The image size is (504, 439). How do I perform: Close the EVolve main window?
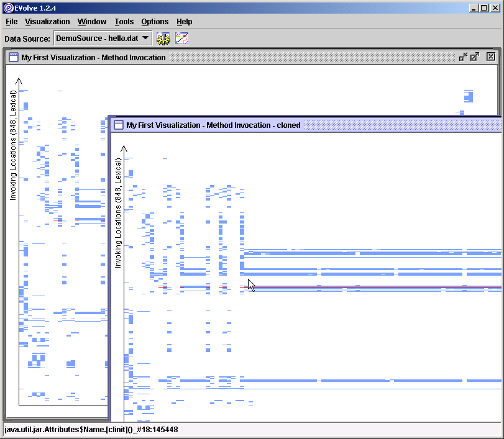(495, 8)
